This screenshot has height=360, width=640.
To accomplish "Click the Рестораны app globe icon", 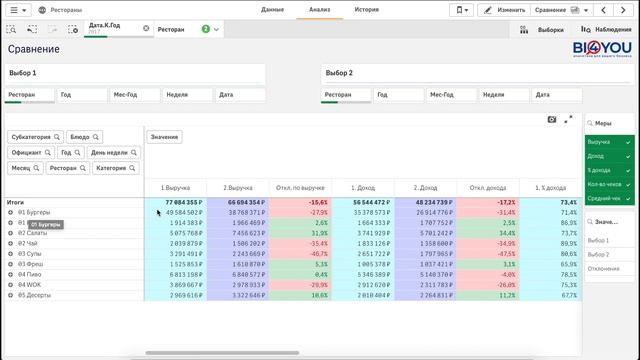I will (42, 10).
